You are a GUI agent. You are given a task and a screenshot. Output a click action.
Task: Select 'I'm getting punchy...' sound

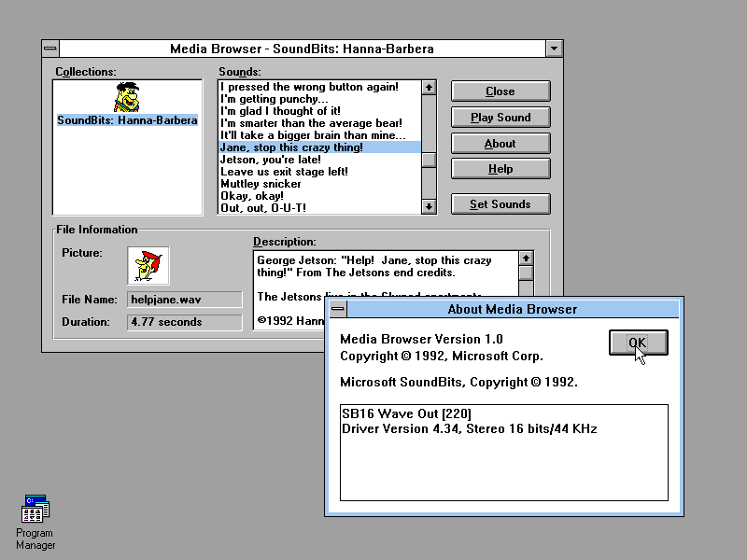(x=319, y=99)
